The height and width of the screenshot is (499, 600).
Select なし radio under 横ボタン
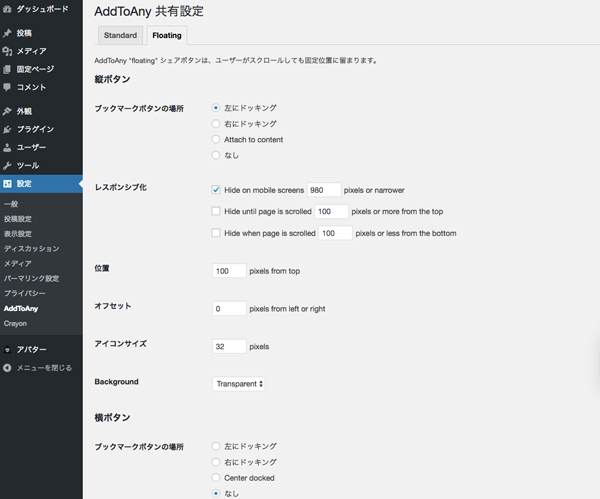point(216,493)
